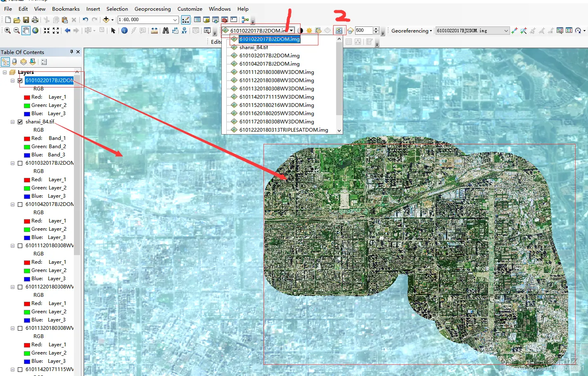Select the Measure ruler tool

(x=154, y=31)
